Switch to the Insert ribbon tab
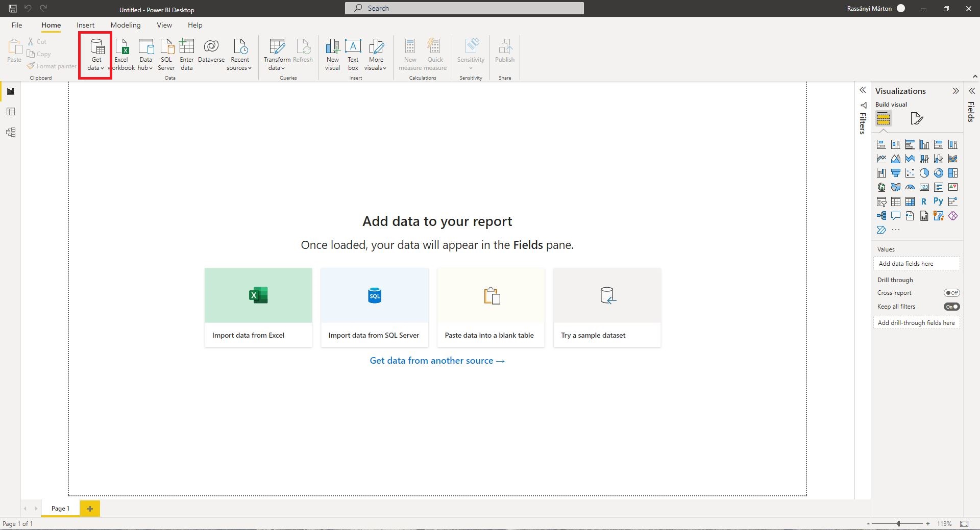980x530 pixels. pyautogui.click(x=85, y=25)
